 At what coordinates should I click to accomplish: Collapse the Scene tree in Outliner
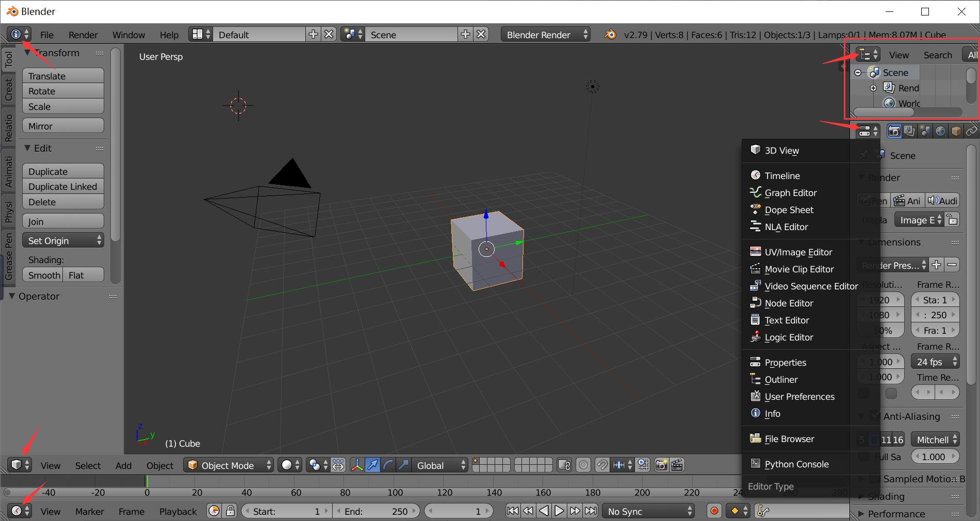point(858,73)
